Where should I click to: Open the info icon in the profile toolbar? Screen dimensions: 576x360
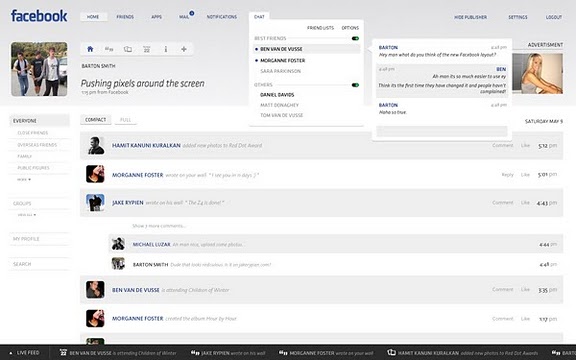point(166,49)
